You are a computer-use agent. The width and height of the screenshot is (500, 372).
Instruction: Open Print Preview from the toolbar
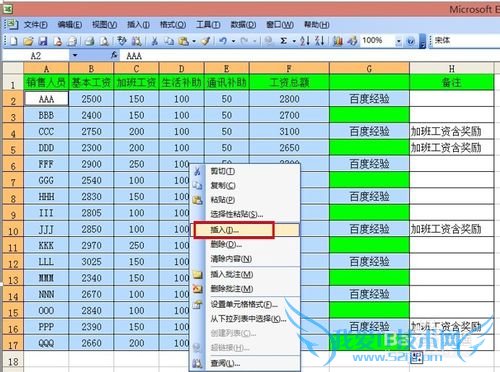click(104, 41)
